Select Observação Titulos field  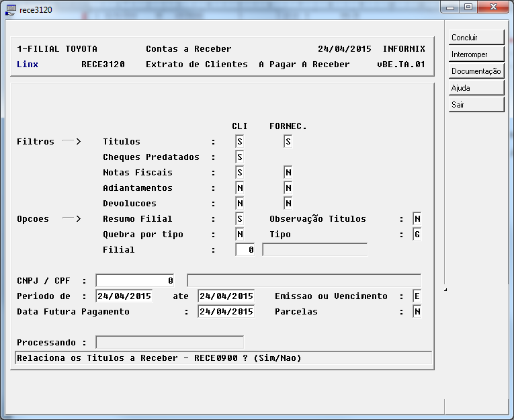417,218
